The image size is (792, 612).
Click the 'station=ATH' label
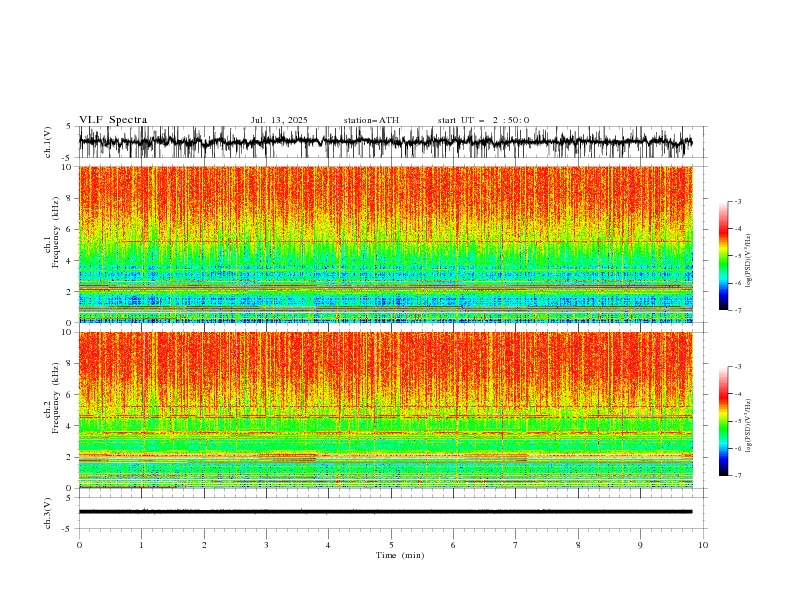[x=371, y=120]
